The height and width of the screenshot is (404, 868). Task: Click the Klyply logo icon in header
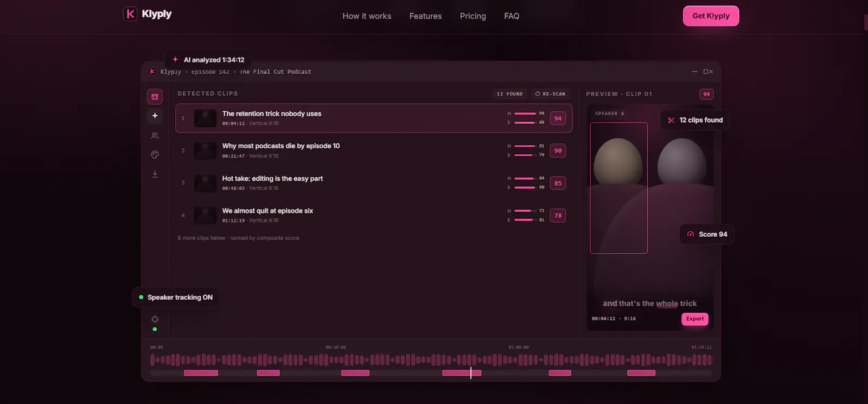pos(130,14)
